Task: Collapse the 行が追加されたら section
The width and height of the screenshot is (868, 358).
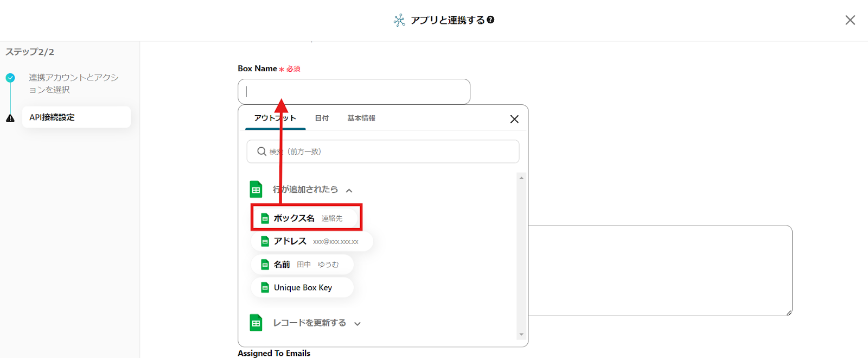Action: 349,190
